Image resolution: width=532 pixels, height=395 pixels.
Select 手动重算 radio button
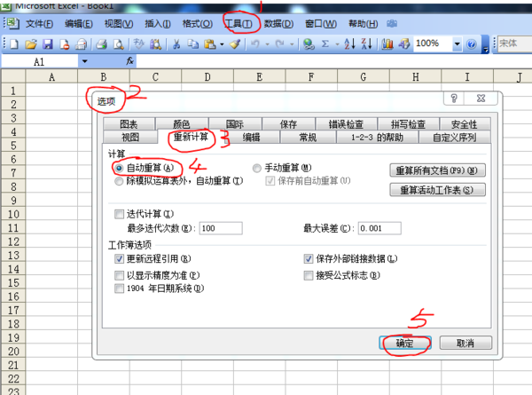pyautogui.click(x=257, y=168)
